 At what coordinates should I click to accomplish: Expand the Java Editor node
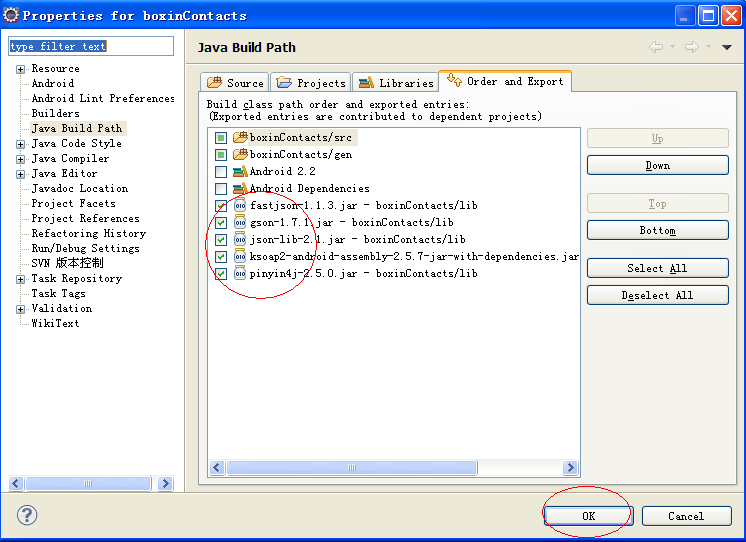click(x=20, y=174)
